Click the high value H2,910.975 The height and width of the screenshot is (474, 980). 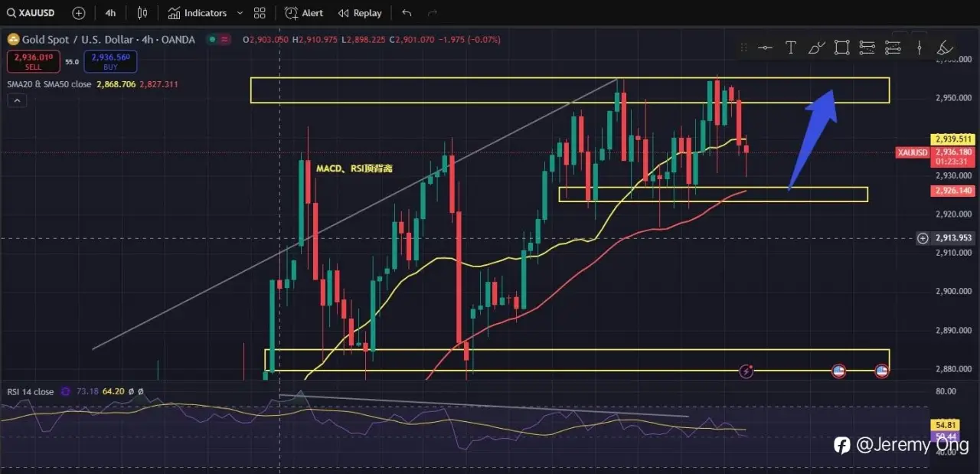(316, 39)
